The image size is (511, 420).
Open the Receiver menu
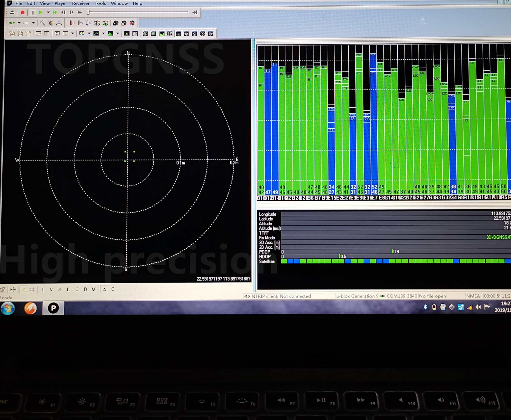click(80, 3)
